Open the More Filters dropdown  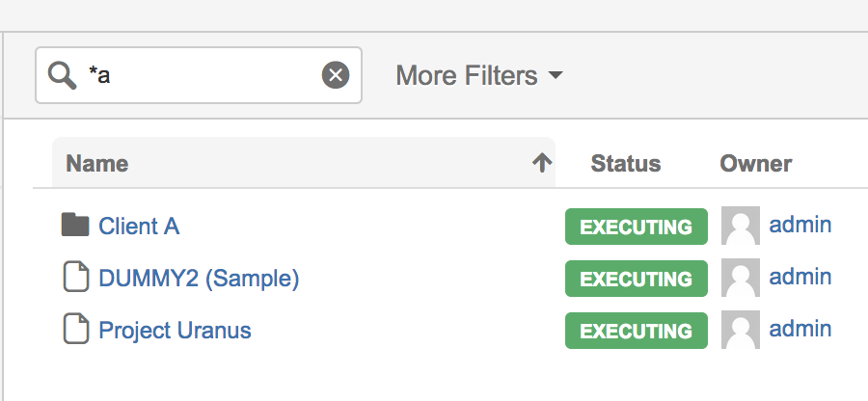pyautogui.click(x=467, y=75)
